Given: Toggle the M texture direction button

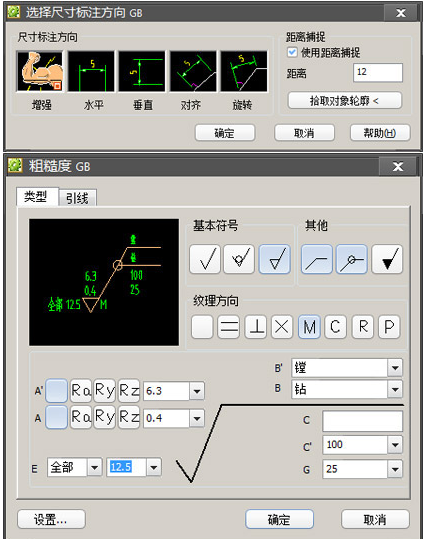Looking at the screenshot, I should coord(309,327).
